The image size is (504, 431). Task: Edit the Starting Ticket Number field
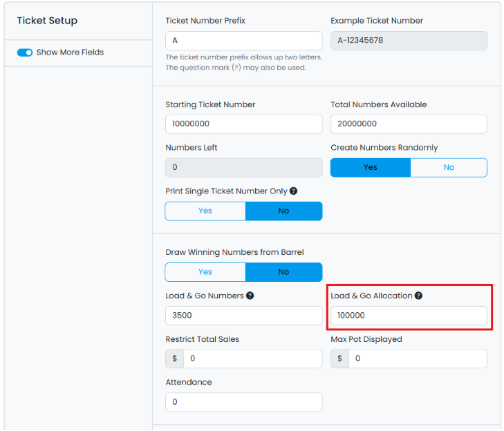[243, 124]
